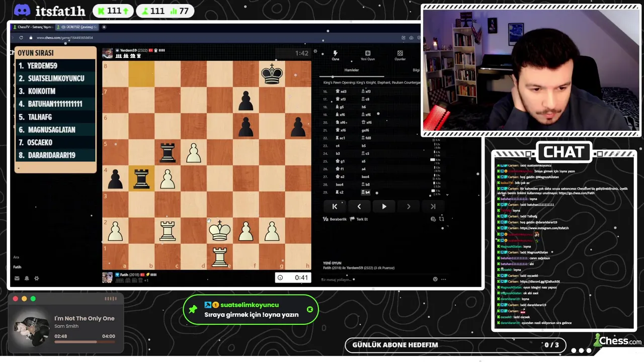644x362 pixels.
Task: Click the browser screenshot camera icon in address bar
Action: [412, 38]
